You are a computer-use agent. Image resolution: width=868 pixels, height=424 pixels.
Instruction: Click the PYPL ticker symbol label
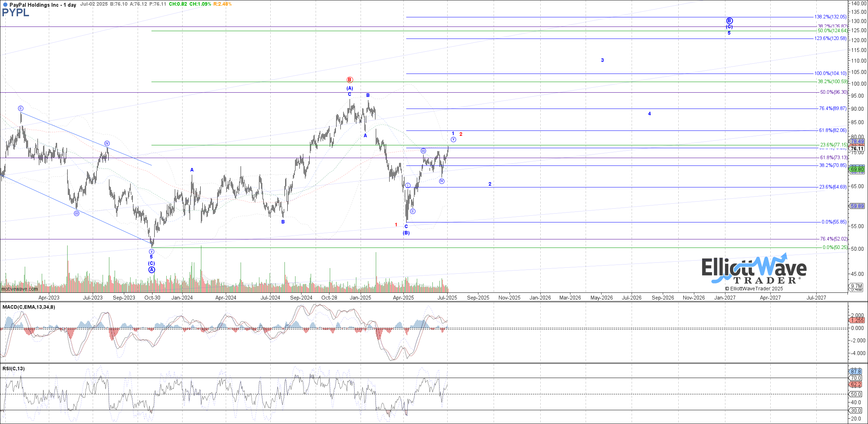pos(16,13)
